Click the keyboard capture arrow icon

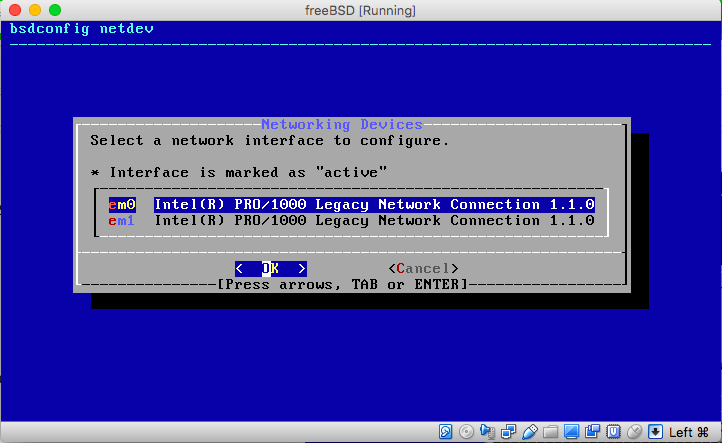click(655, 432)
